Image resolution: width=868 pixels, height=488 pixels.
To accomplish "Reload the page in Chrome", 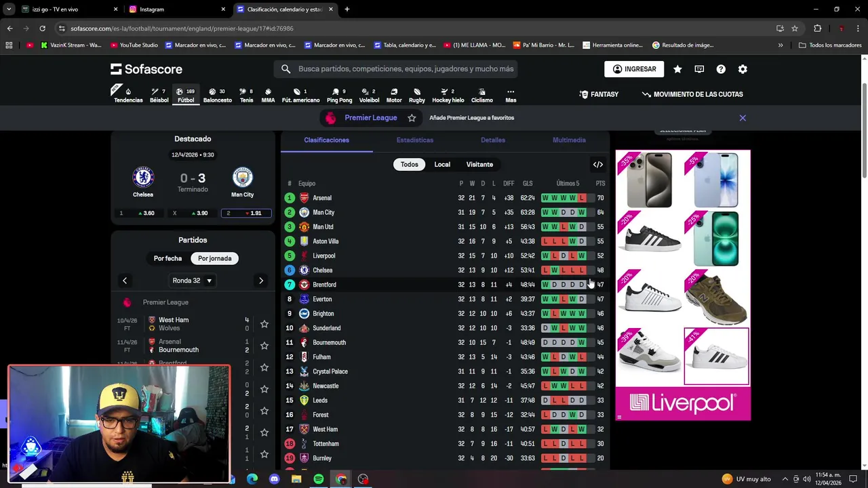I will point(42,28).
